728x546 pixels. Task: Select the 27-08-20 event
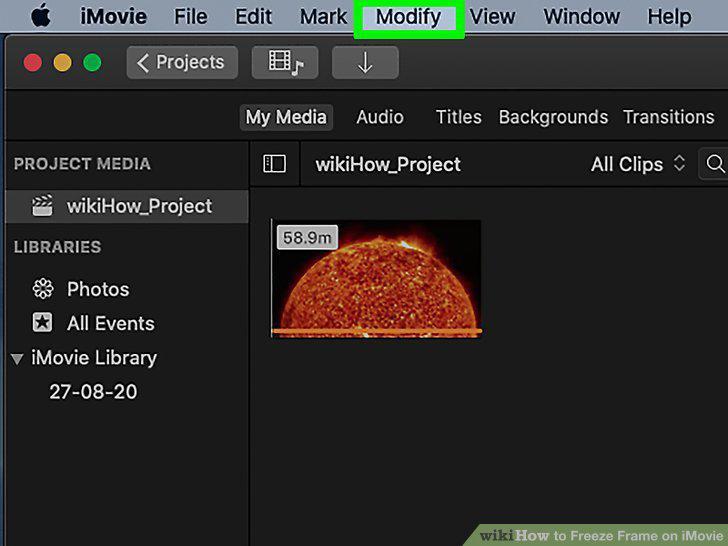point(93,392)
